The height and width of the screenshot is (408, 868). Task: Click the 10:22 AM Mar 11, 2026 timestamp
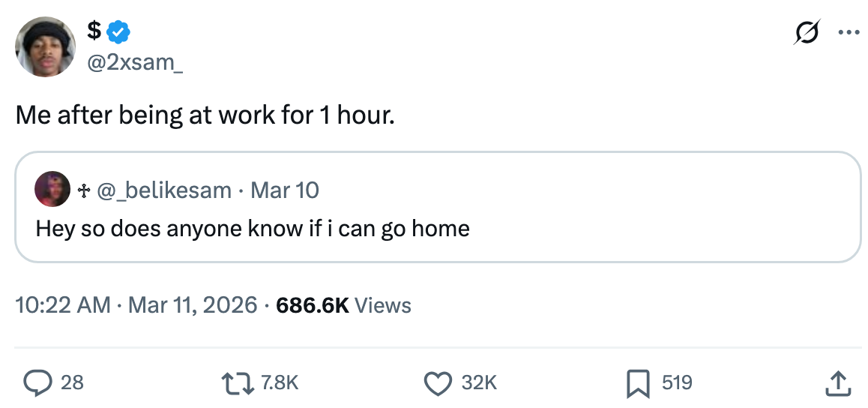pyautogui.click(x=136, y=305)
